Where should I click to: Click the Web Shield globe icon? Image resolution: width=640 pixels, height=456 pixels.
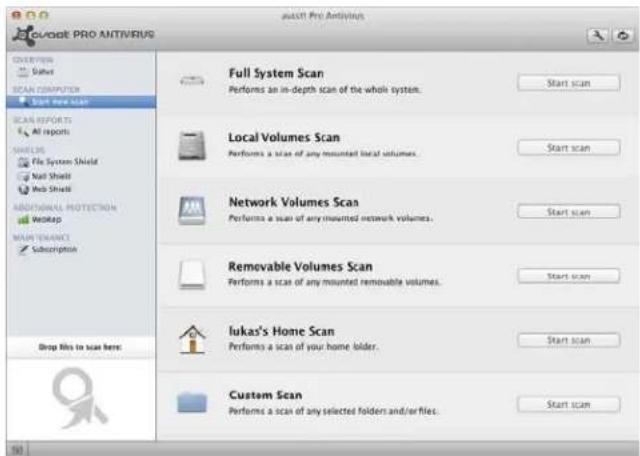pyautogui.click(x=23, y=189)
